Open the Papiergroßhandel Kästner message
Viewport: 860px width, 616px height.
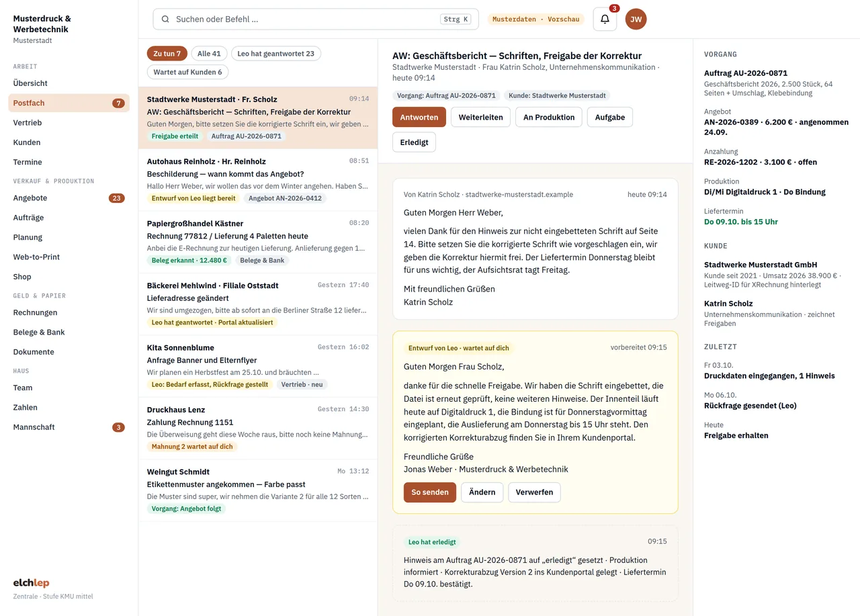[258, 242]
